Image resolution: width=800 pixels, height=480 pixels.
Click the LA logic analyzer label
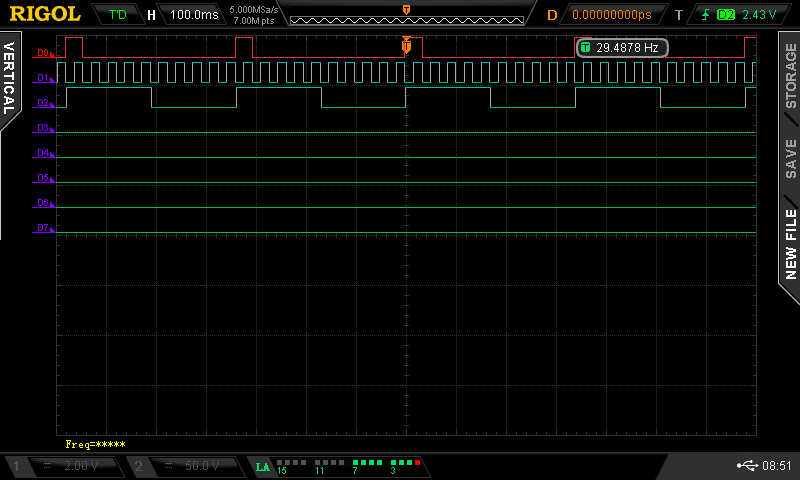coord(263,467)
